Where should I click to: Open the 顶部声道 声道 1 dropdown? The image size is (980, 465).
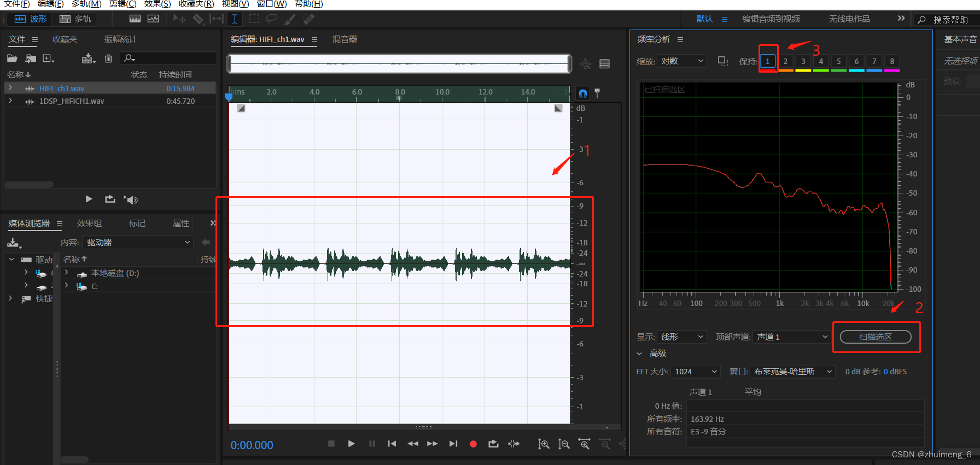pyautogui.click(x=791, y=337)
